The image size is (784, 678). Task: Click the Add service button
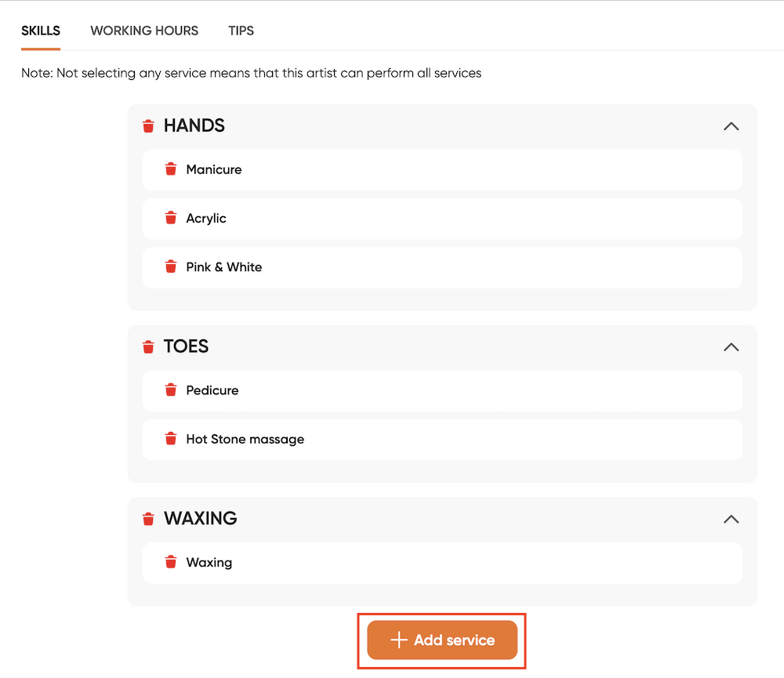click(x=442, y=640)
